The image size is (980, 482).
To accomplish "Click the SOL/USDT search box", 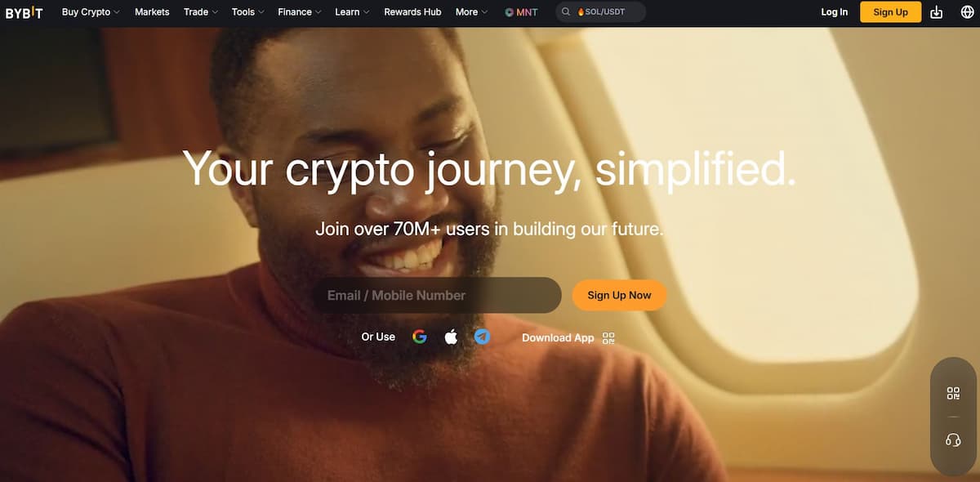I will (x=600, y=12).
